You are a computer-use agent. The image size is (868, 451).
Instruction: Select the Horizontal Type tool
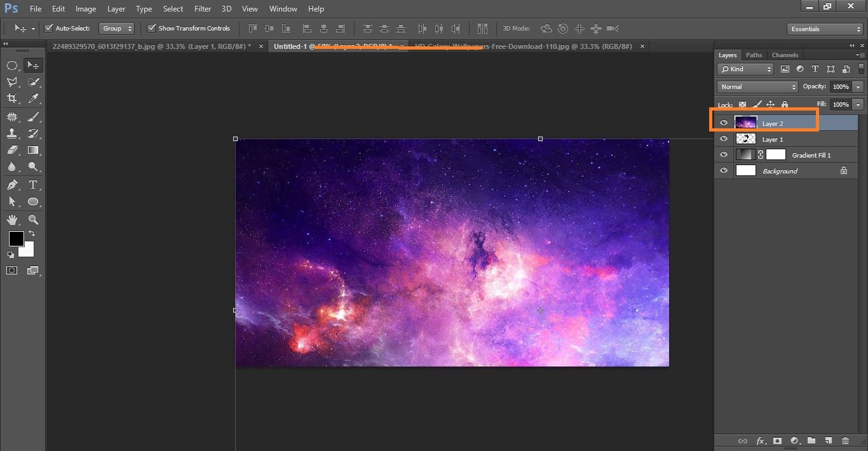pyautogui.click(x=34, y=185)
